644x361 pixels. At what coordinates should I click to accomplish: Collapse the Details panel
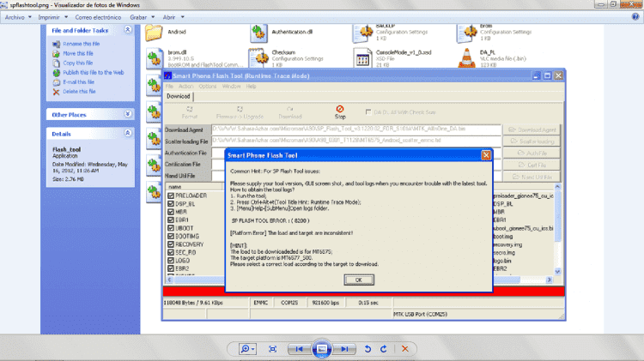click(x=128, y=133)
